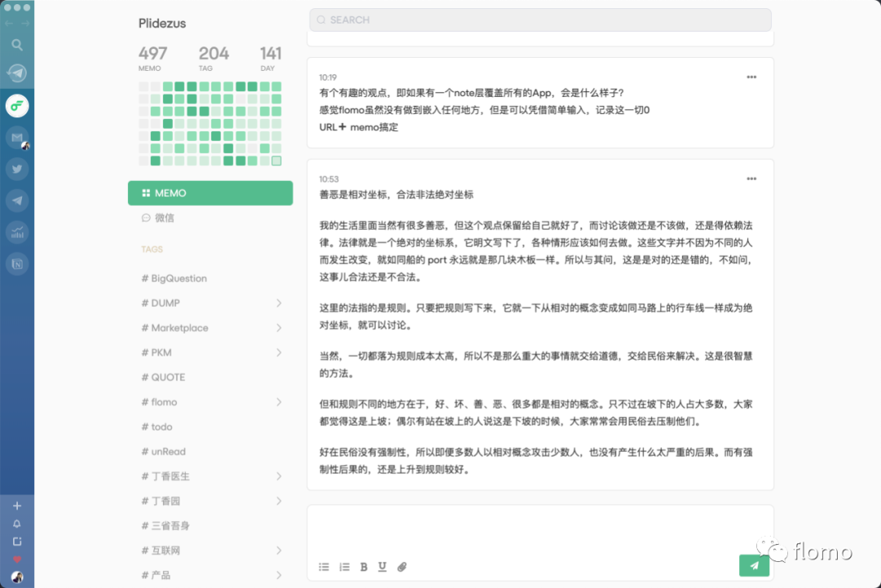Expand the flomo tag chevron
The image size is (881, 588).
279,402
